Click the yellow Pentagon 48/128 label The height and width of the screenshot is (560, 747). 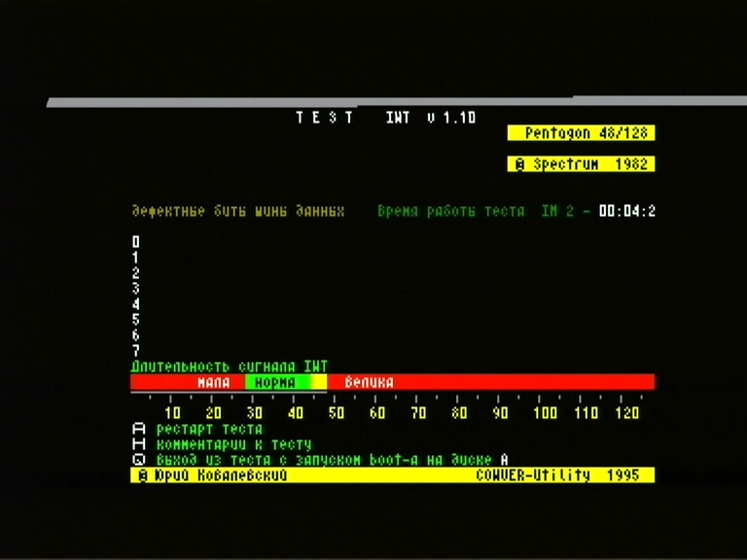pos(581,133)
